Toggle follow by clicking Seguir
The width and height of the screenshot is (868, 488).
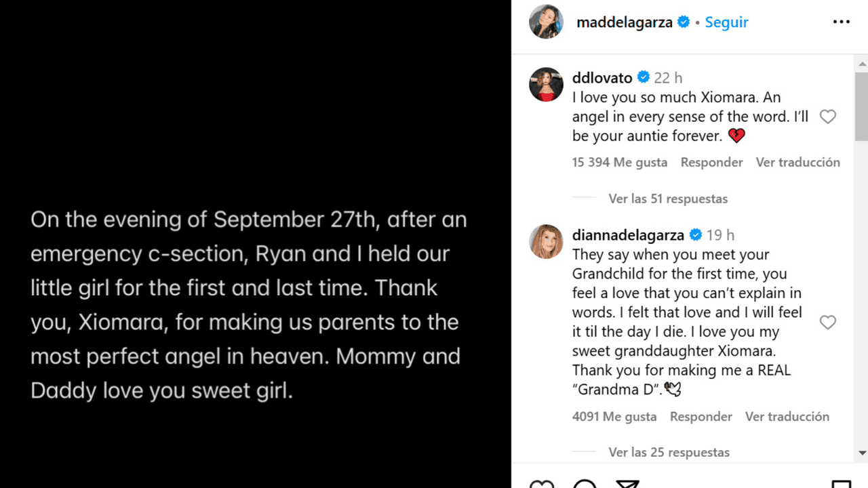coord(726,22)
